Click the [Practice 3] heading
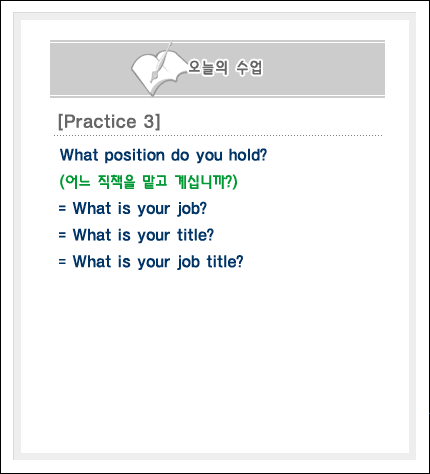Screen dimensions: 430x474 coord(109,121)
